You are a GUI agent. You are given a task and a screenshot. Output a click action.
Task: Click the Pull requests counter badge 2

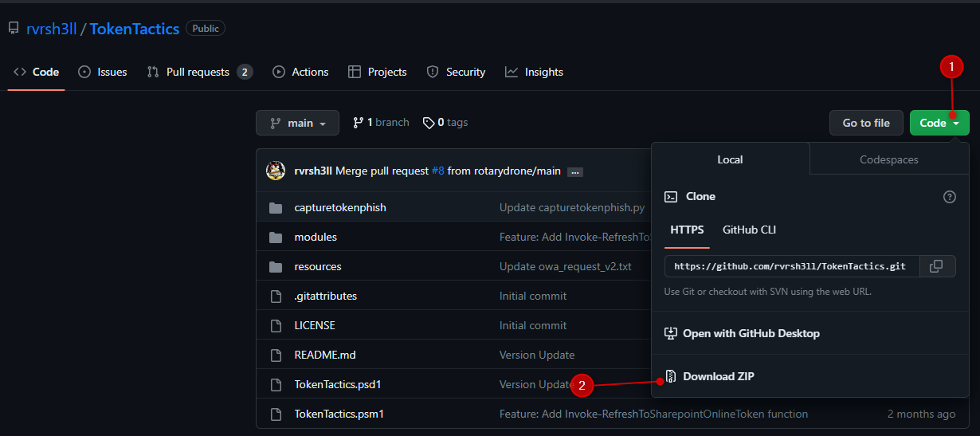245,72
